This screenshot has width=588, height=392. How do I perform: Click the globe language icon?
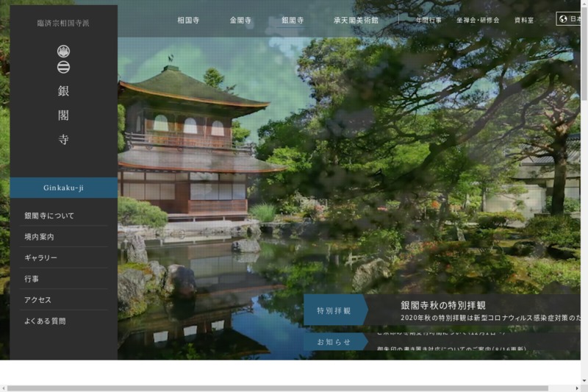563,19
